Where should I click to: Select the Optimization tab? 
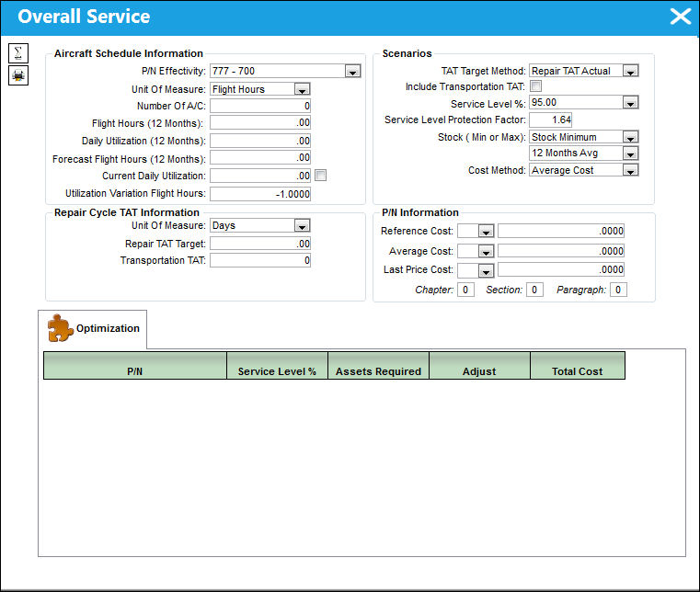point(92,329)
